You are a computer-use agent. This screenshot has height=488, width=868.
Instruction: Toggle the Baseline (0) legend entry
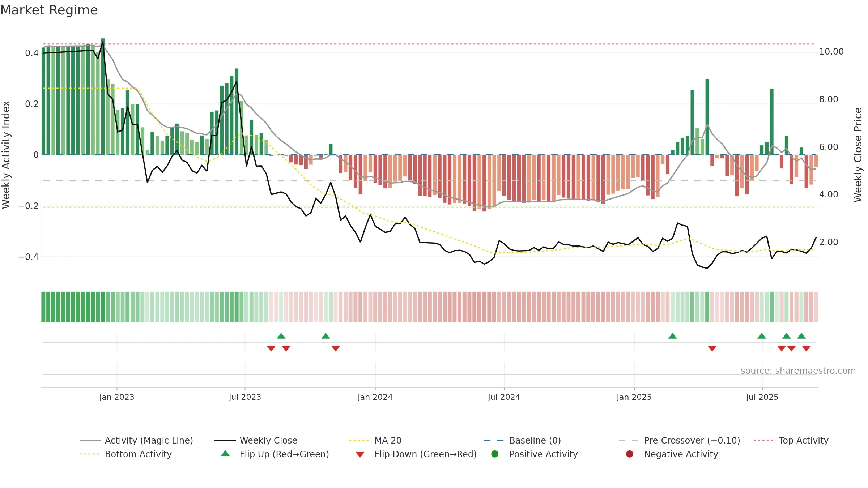[x=522, y=440]
